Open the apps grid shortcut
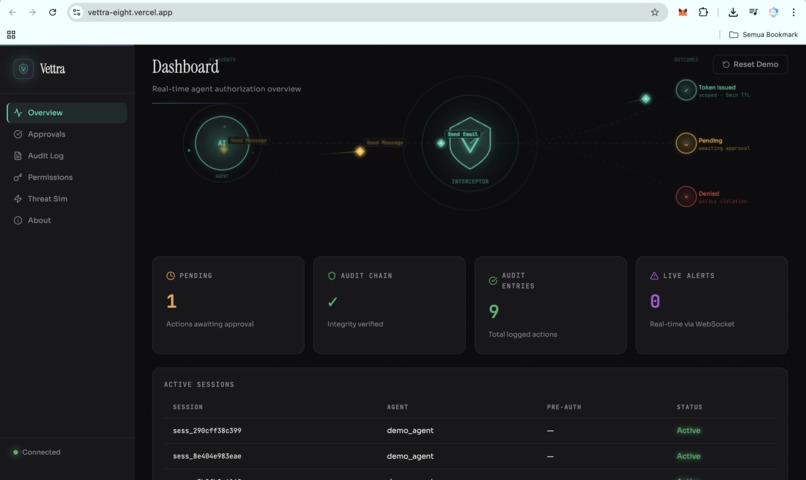806x480 pixels. pyautogui.click(x=11, y=34)
